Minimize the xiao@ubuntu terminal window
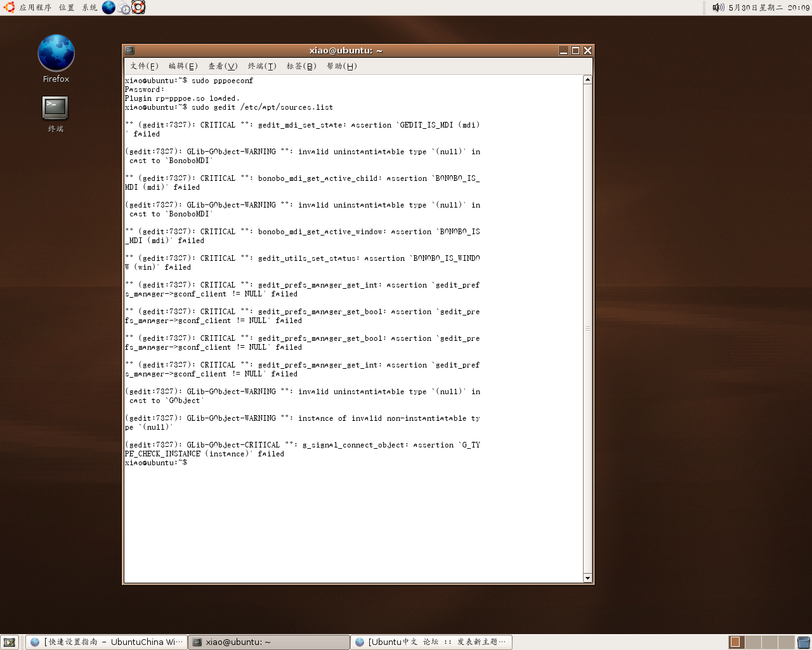Image resolution: width=812 pixels, height=650 pixels. pyautogui.click(x=563, y=51)
